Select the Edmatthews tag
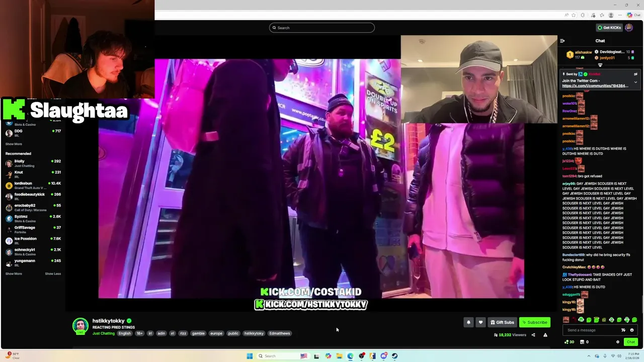The width and height of the screenshot is (644, 362). pos(280,333)
